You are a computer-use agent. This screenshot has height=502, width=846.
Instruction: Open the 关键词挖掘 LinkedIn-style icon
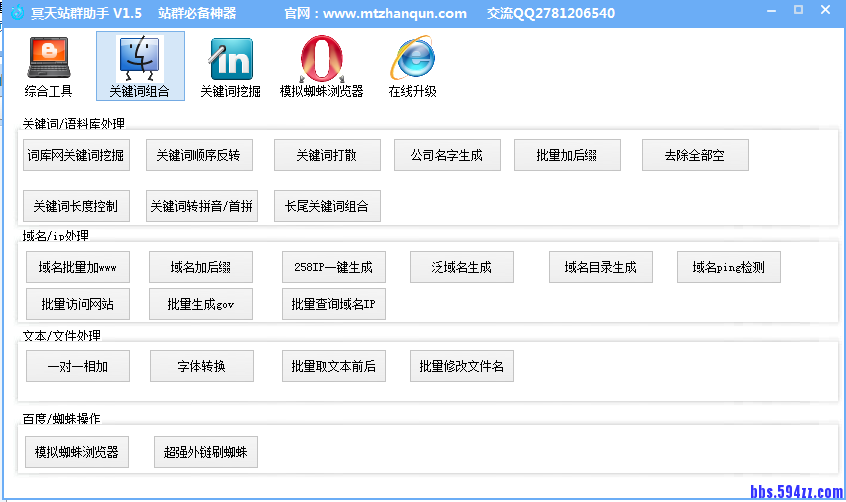click(x=230, y=66)
